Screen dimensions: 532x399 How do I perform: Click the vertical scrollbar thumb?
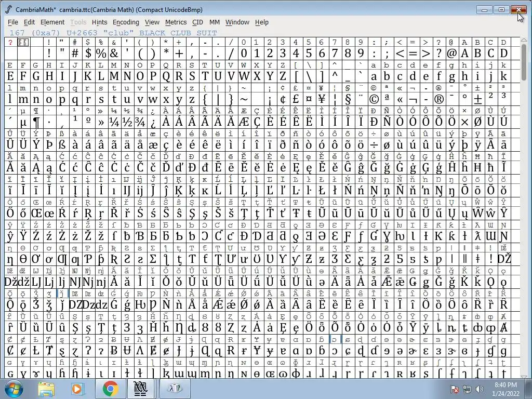[524, 62]
